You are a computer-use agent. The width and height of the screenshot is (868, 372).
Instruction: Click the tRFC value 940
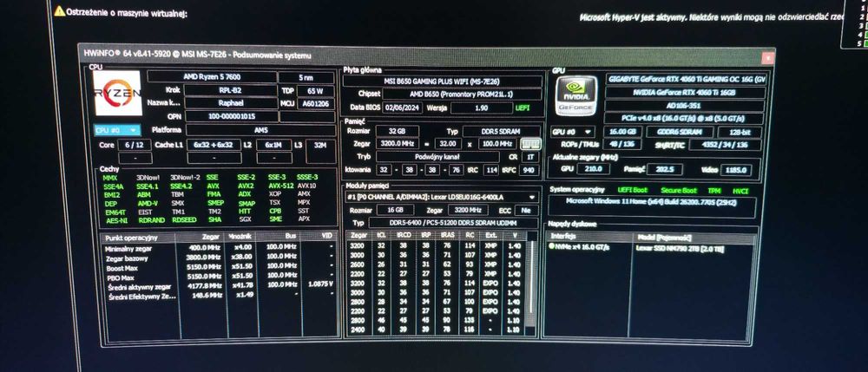[528, 170]
